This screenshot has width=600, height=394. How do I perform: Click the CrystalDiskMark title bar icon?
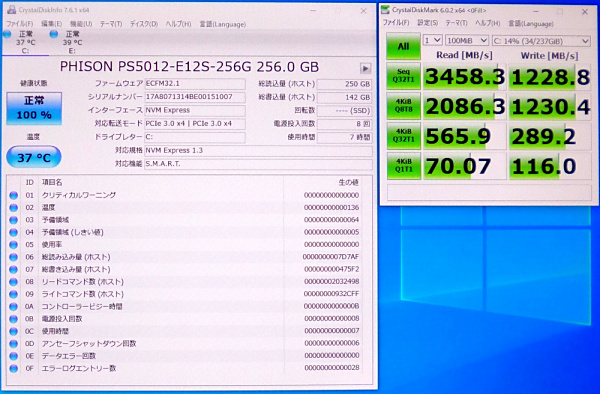pos(385,10)
